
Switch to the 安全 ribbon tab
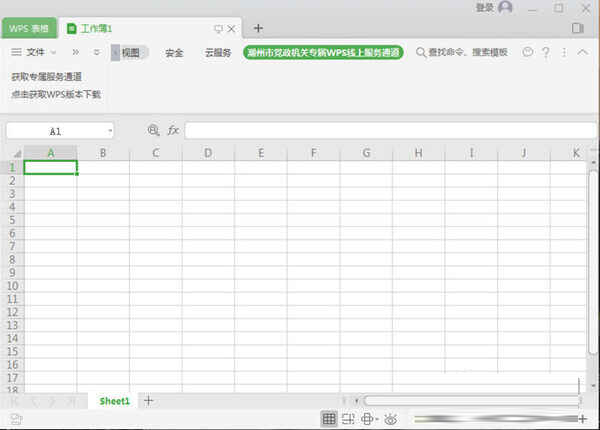pyautogui.click(x=174, y=53)
